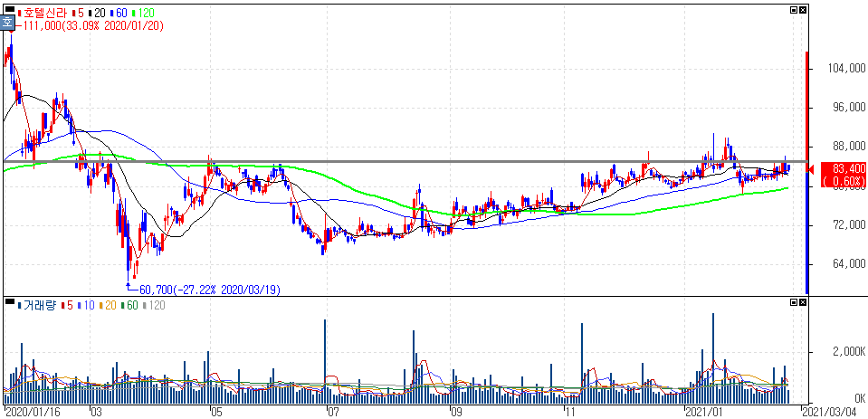Click the red-blue price range bar
The height and width of the screenshot is (419, 868).
pos(806,172)
